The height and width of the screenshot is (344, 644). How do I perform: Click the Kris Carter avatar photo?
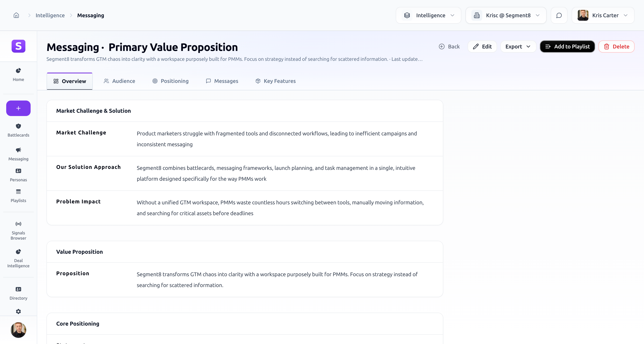click(x=583, y=15)
